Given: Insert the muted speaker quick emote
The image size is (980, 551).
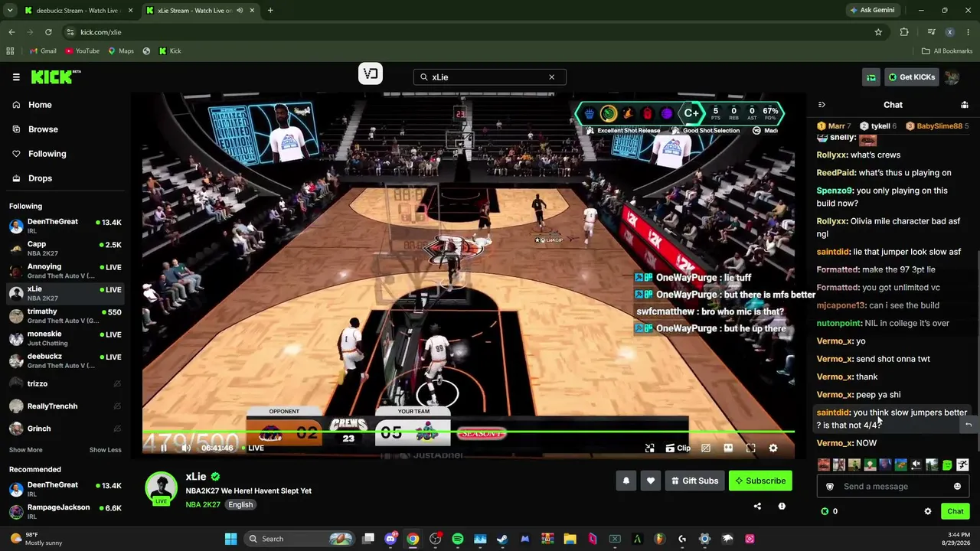Looking at the screenshot, I should 916,465.
